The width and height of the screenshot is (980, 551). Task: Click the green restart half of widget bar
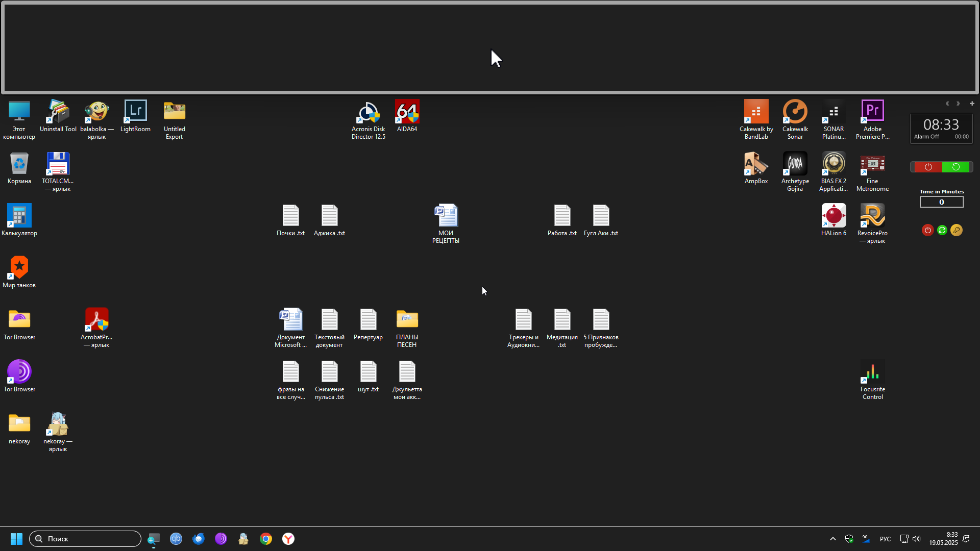click(x=955, y=167)
